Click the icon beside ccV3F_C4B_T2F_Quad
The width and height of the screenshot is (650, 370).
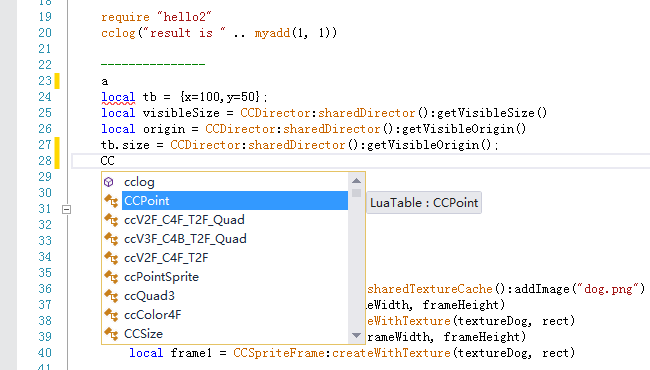pos(111,239)
